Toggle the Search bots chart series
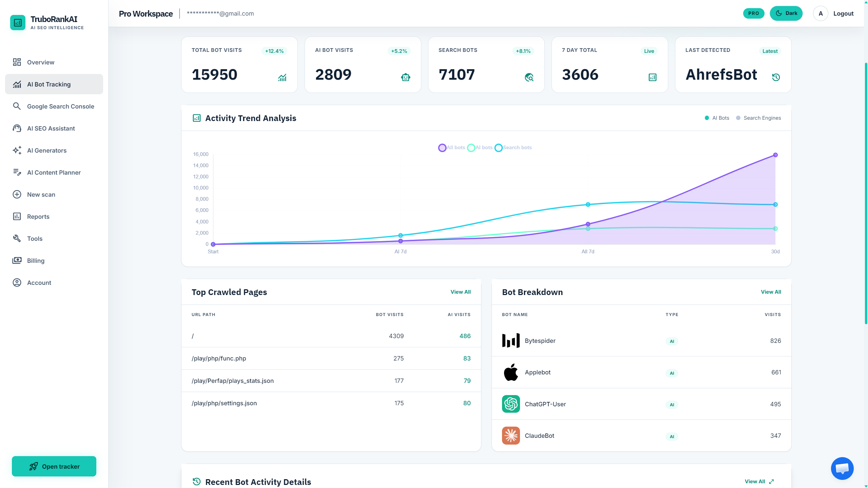 click(x=513, y=148)
